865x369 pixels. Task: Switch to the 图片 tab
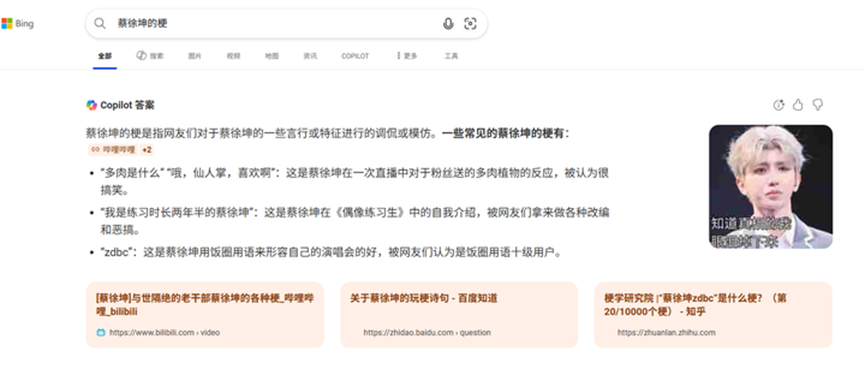195,56
